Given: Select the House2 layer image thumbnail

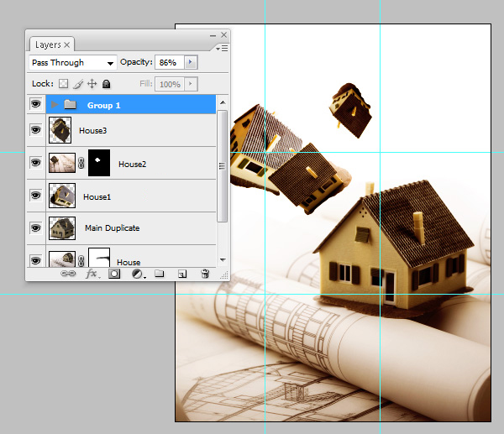Looking at the screenshot, I should (x=62, y=163).
